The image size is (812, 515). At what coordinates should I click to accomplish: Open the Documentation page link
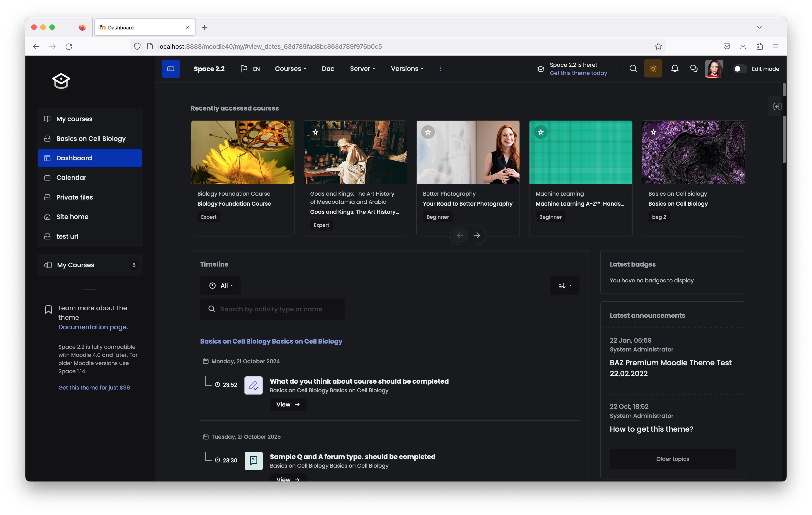[92, 327]
